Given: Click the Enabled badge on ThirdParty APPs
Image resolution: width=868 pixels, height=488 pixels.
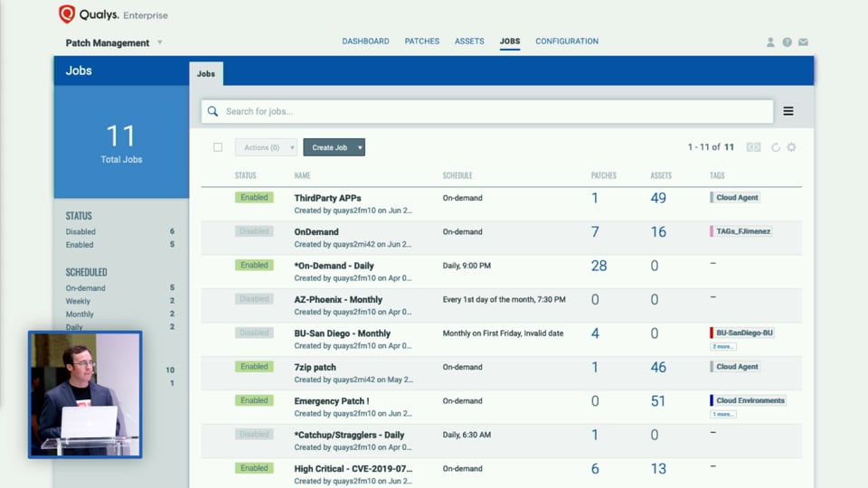Looking at the screenshot, I should (254, 198).
